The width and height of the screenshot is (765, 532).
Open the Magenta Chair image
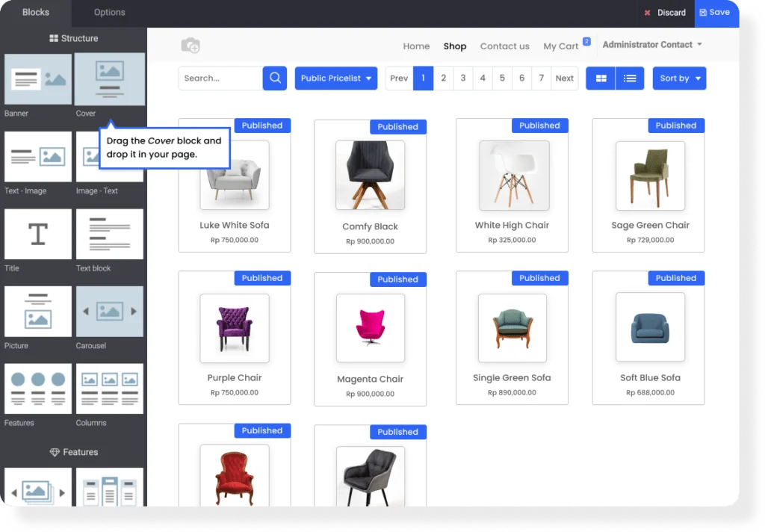pyautogui.click(x=371, y=328)
